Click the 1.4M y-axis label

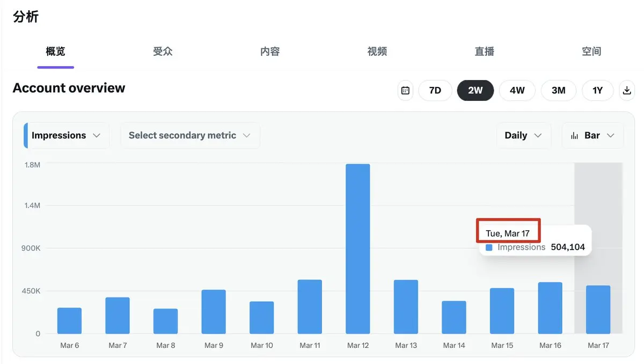(x=32, y=206)
